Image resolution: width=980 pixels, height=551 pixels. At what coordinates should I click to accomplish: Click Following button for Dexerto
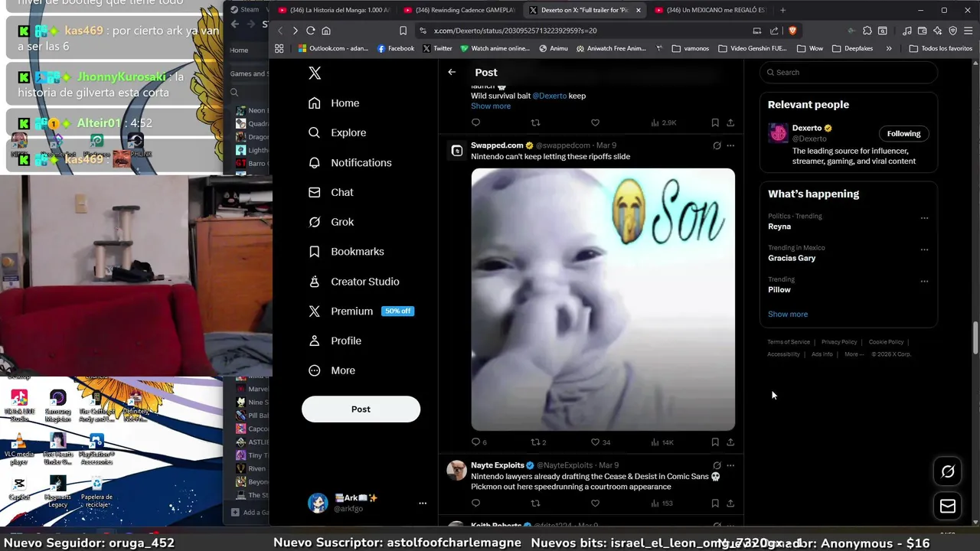pos(903,134)
